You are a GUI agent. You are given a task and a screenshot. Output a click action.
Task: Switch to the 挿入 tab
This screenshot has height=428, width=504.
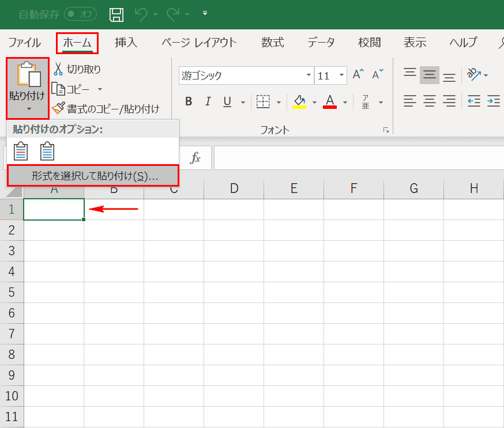point(126,43)
